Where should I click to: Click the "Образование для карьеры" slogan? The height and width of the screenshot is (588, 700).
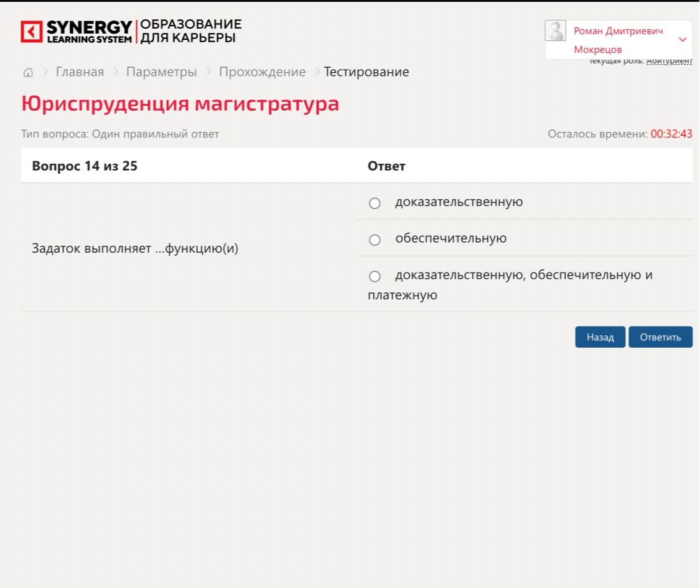190,31
